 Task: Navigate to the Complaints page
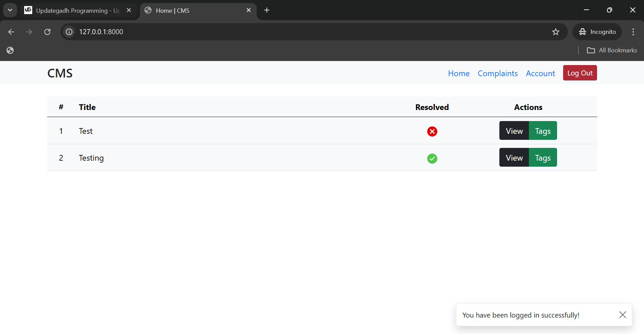tap(497, 73)
